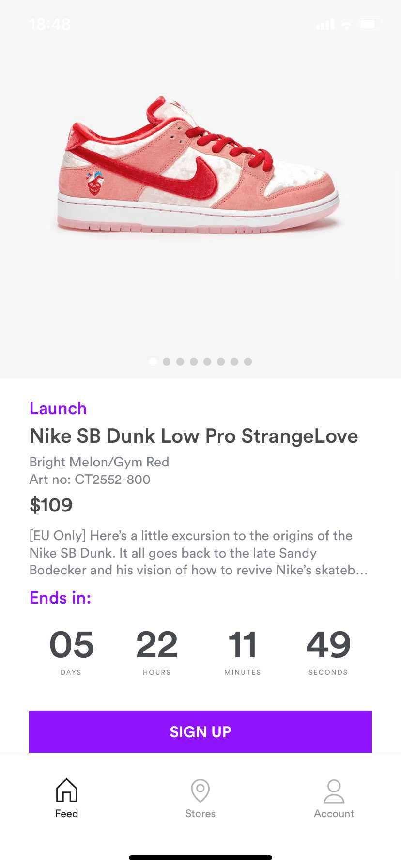Tap the Nike SB Dunk Low Pro StrangeLove title

(x=194, y=436)
